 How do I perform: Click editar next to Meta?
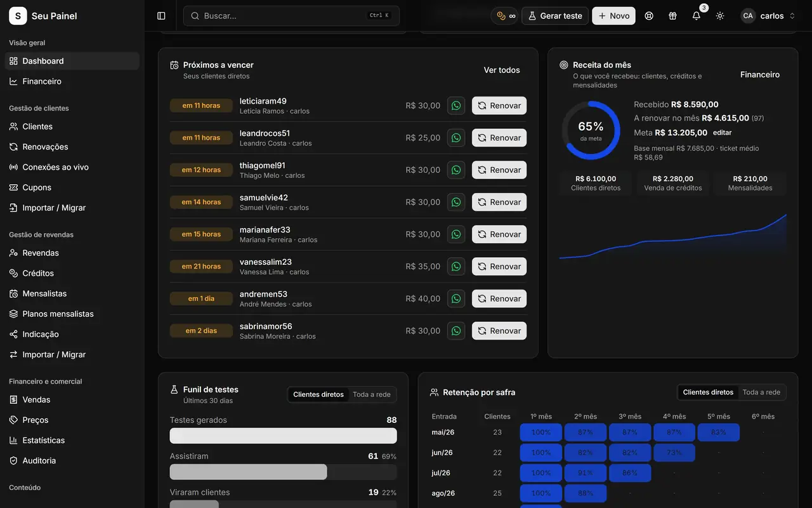coord(722,133)
